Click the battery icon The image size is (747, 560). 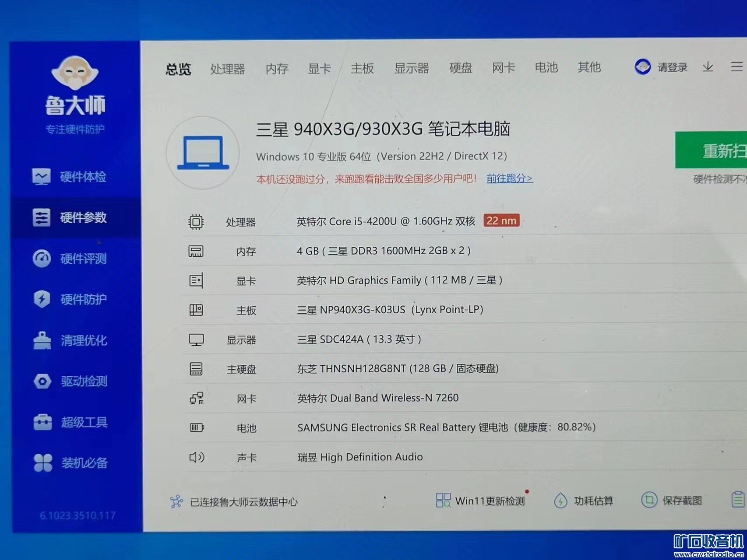tap(197, 427)
